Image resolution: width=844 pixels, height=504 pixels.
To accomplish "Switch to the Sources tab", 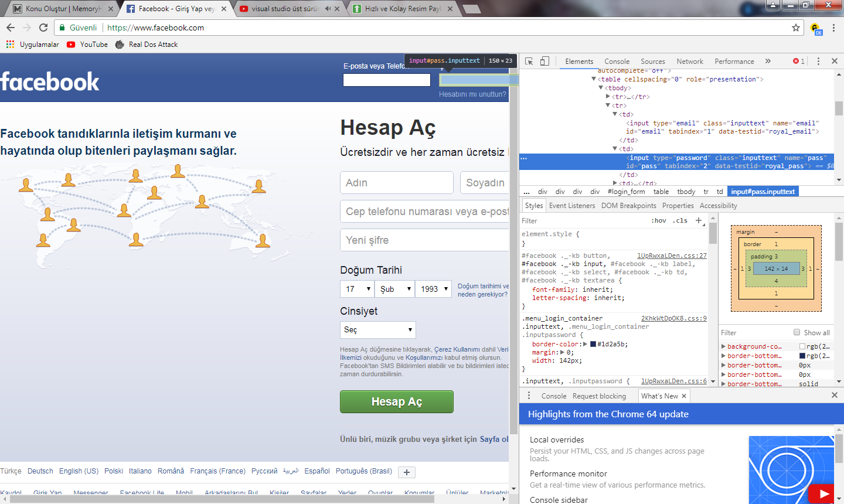I will pos(653,61).
